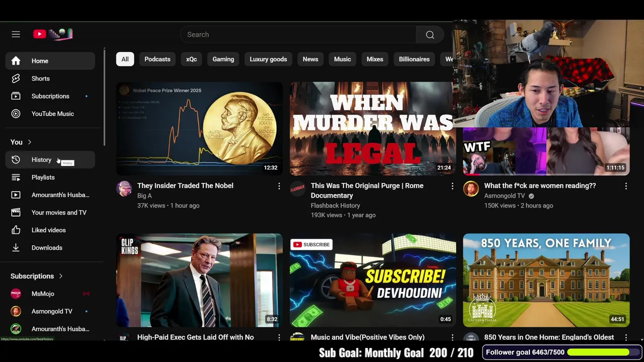Select the Billionaires filter chip
The height and width of the screenshot is (362, 644).
tap(414, 59)
